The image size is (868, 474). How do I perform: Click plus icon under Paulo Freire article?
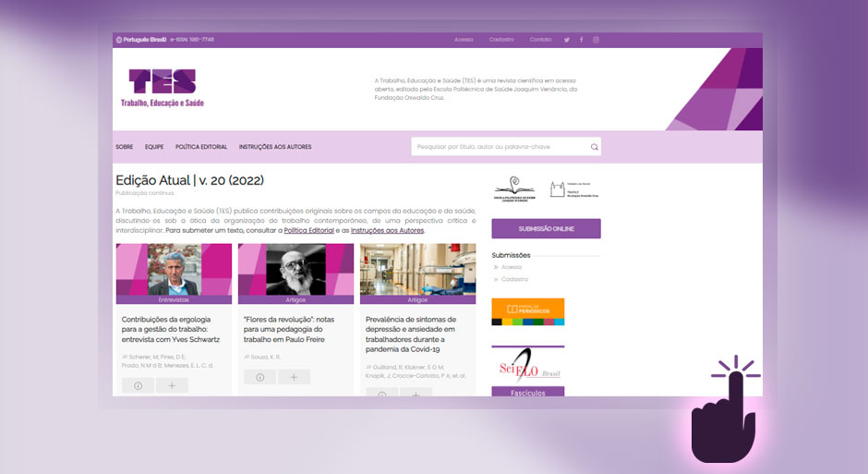point(294,377)
